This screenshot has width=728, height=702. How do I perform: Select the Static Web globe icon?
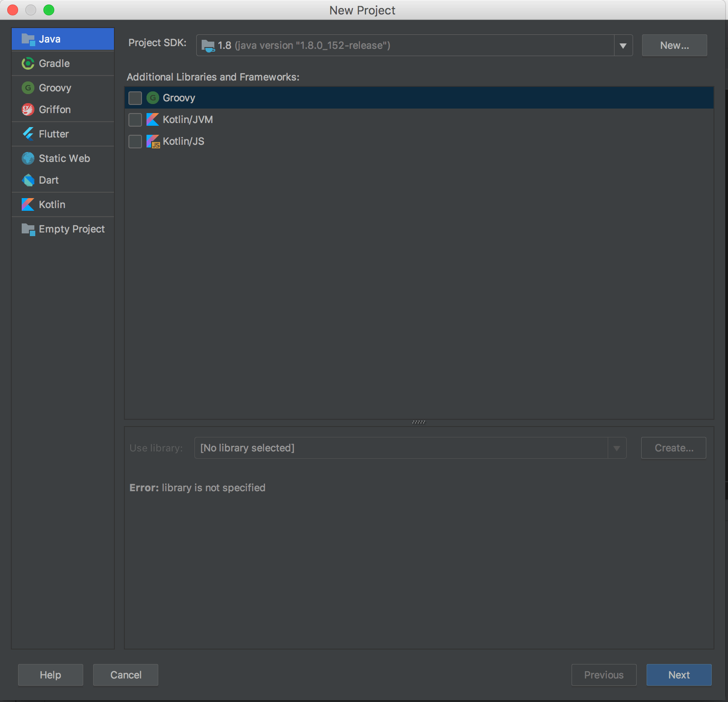pyautogui.click(x=28, y=158)
